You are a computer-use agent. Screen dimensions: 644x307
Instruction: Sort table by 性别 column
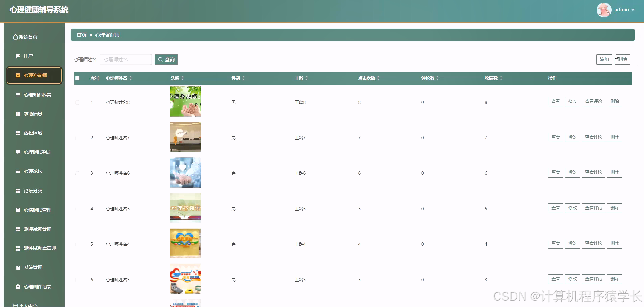coord(244,78)
